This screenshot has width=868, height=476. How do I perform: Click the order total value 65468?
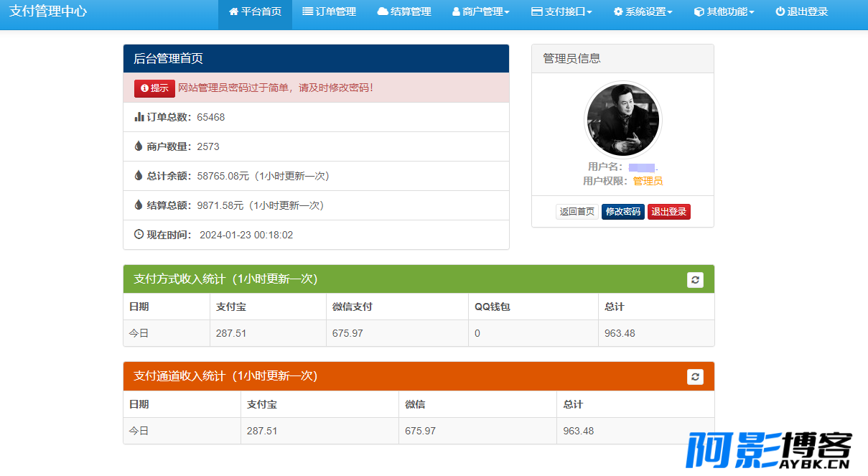pos(211,117)
